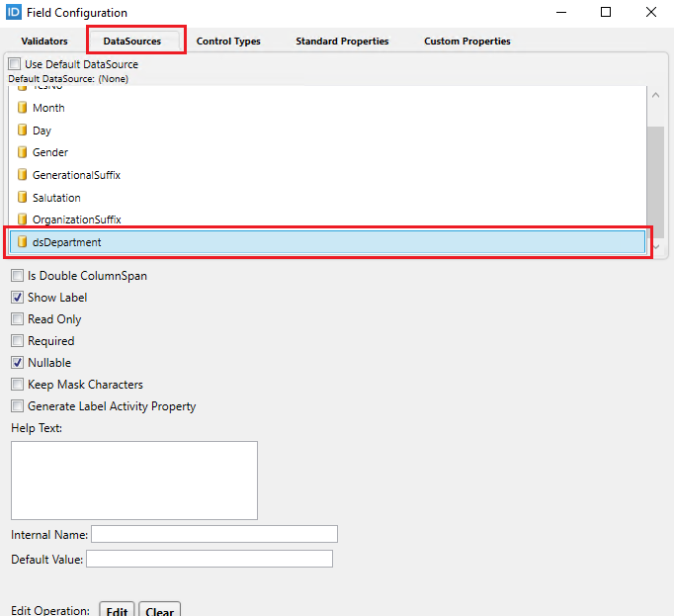The image size is (674, 616).
Task: Select the Gender list item
Action: click(327, 152)
